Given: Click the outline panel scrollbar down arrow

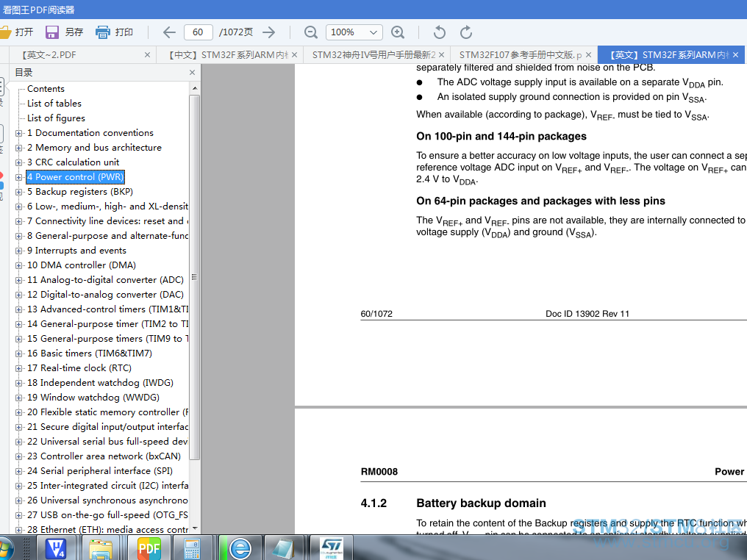Looking at the screenshot, I should click(x=194, y=528).
